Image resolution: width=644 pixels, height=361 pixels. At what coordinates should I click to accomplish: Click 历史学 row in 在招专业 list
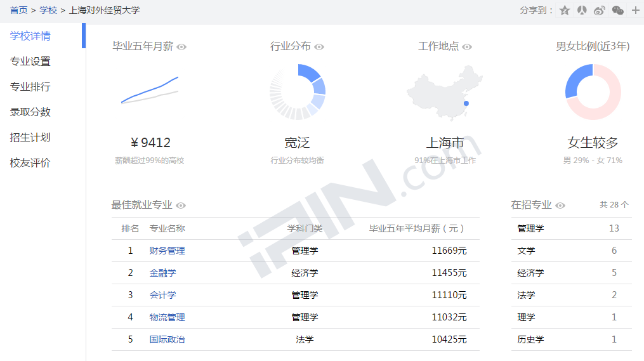click(x=571, y=339)
